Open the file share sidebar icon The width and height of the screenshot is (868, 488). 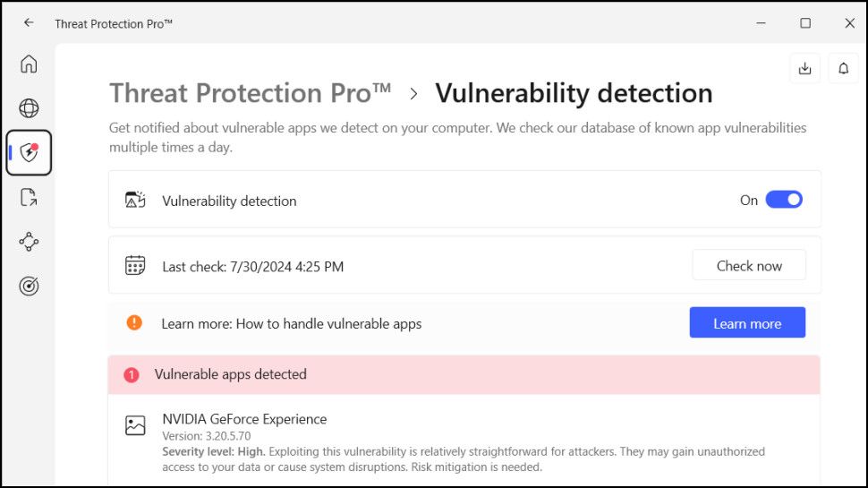pos(29,198)
